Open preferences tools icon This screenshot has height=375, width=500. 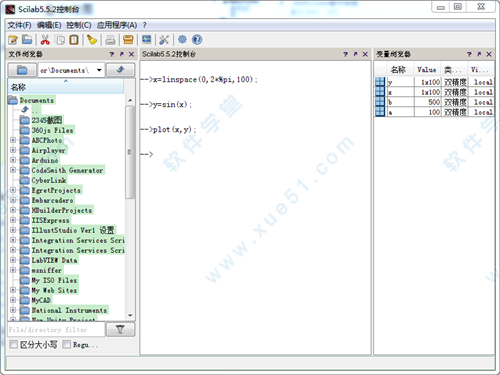tap(164, 40)
